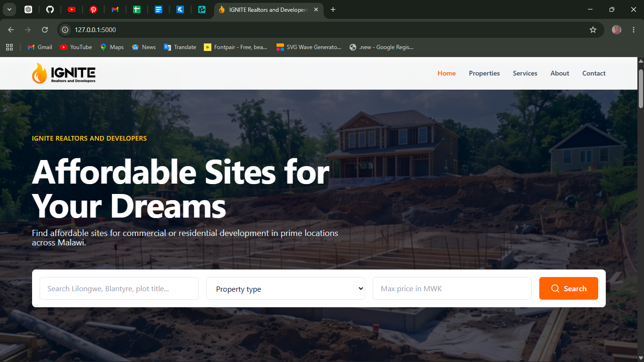Open the Gmail bookmark
The image size is (644, 362).
[x=40, y=47]
